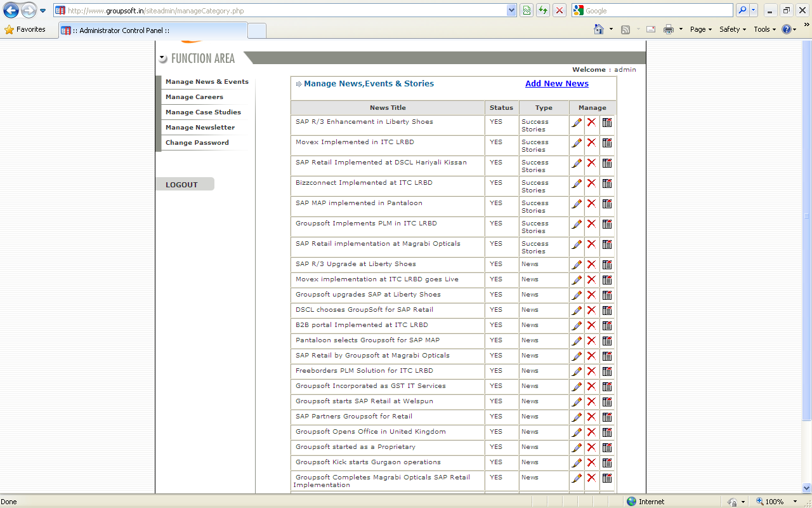Delete 'DSCL chooses GroupSoft for SAP Retail'
The width and height of the screenshot is (812, 508).
(591, 311)
